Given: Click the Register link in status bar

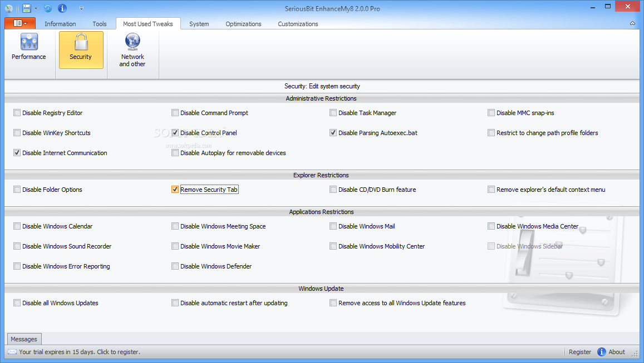Looking at the screenshot, I should [x=580, y=352].
